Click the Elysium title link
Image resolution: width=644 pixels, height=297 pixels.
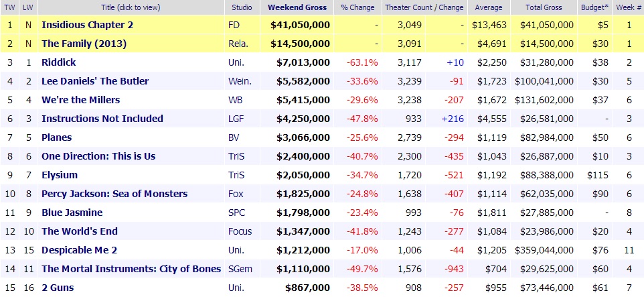click(60, 175)
